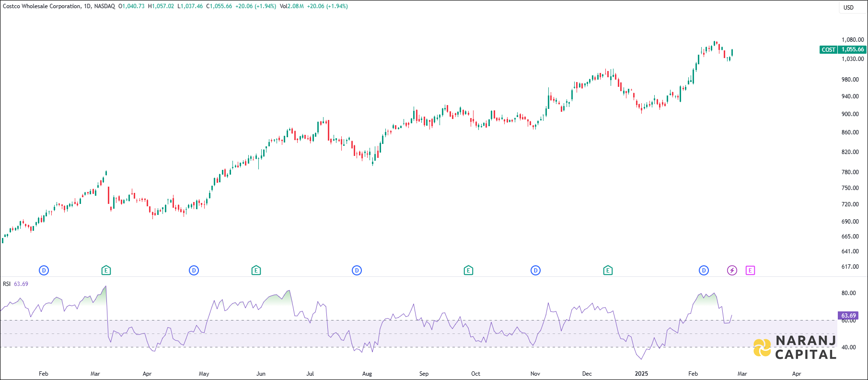The image size is (868, 380).
Task: Open the earnings marker before Jun 2024
Action: coord(256,271)
